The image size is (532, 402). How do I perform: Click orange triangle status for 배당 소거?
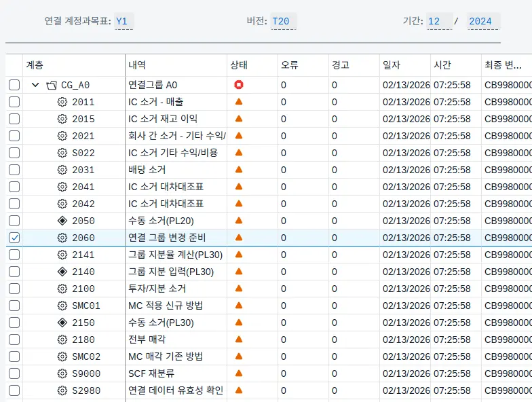238,170
